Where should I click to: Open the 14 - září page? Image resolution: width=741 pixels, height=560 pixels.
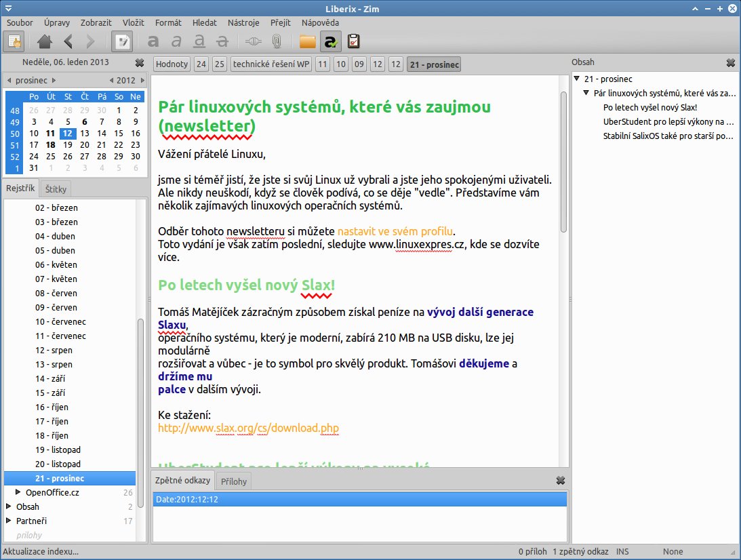coord(50,378)
